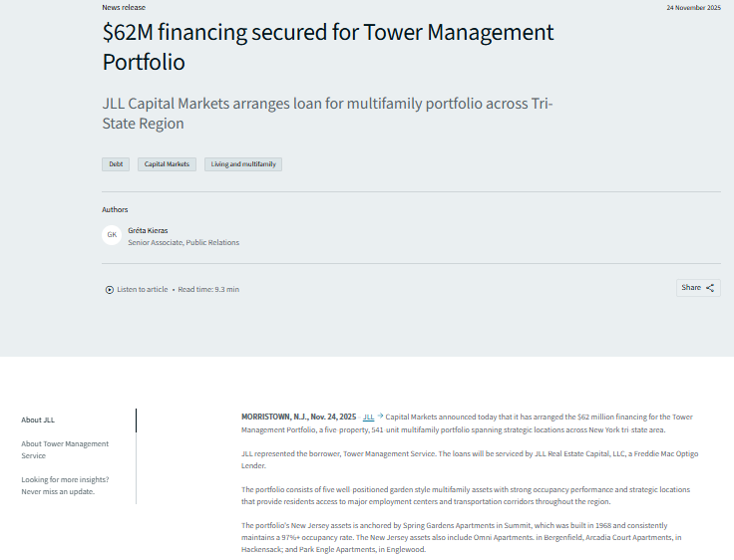The image size is (734, 560).
Task: Click the News release label
Action: pyautogui.click(x=124, y=8)
